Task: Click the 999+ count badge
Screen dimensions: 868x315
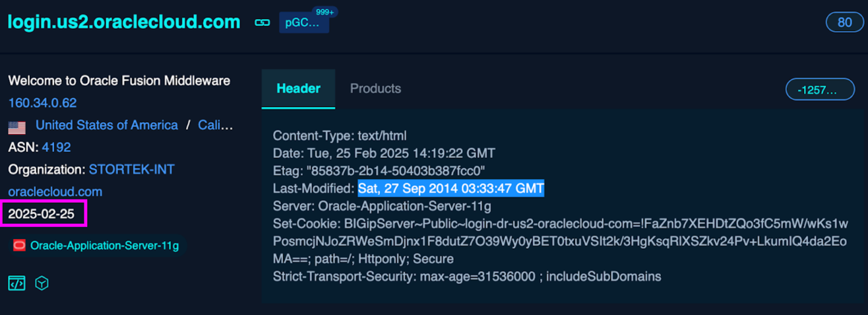Action: (x=325, y=12)
